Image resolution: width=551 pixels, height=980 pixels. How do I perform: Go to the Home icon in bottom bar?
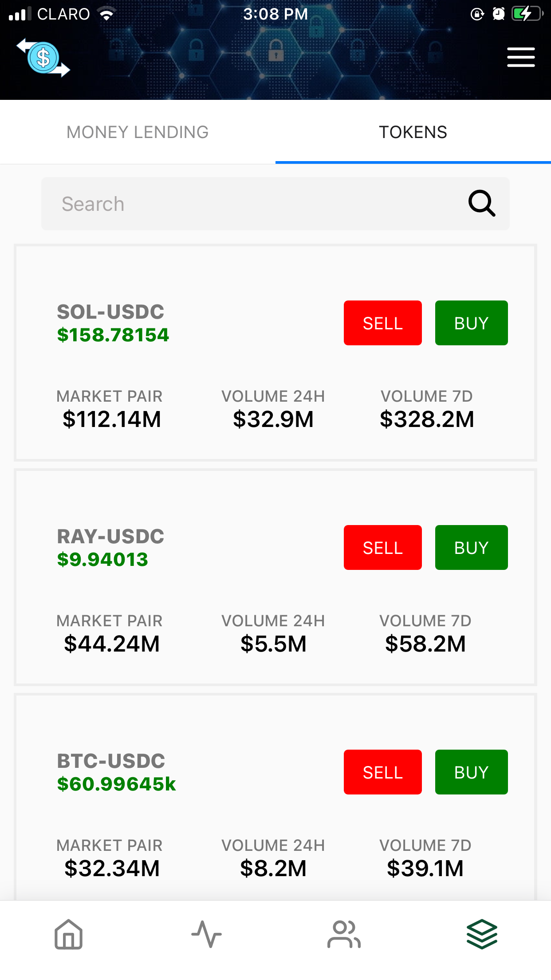tap(68, 934)
